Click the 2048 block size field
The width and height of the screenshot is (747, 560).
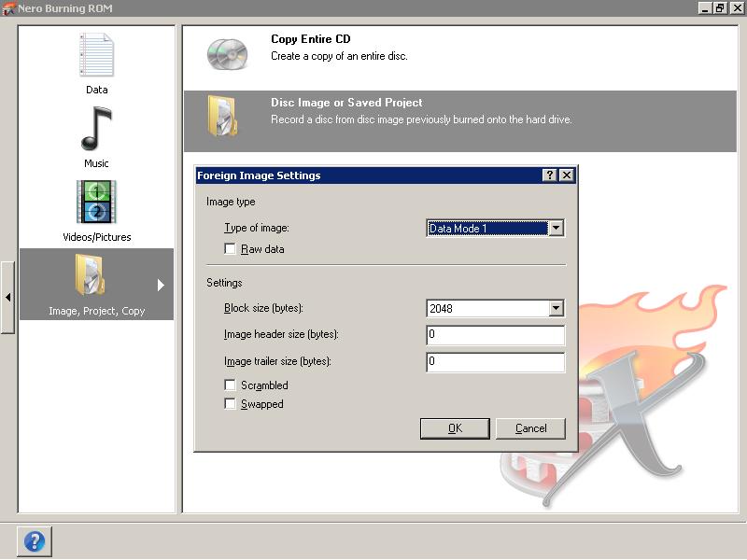click(x=496, y=308)
